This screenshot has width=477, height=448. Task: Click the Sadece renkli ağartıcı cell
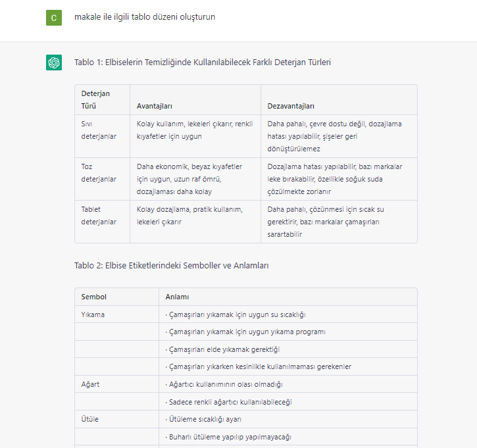pyautogui.click(x=288, y=402)
